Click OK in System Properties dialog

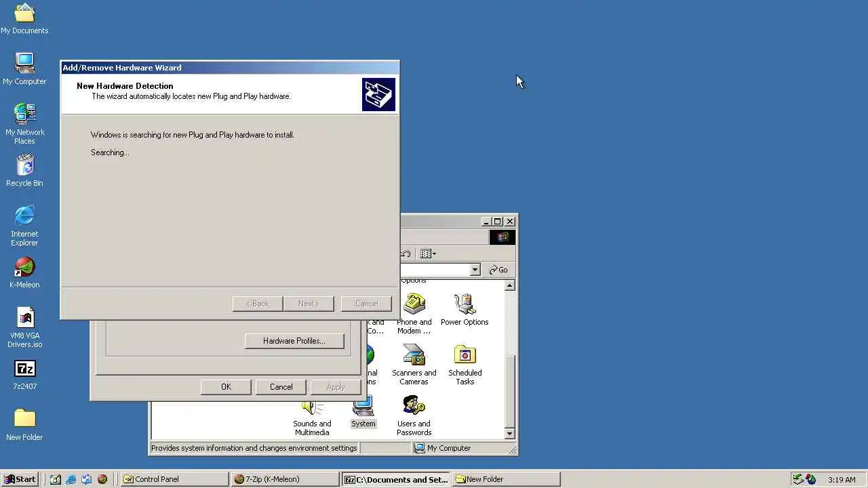pyautogui.click(x=226, y=387)
